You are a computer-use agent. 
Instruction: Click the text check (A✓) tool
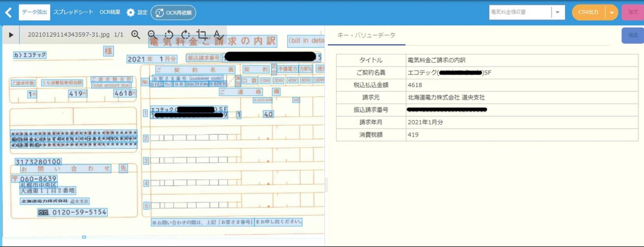click(218, 35)
